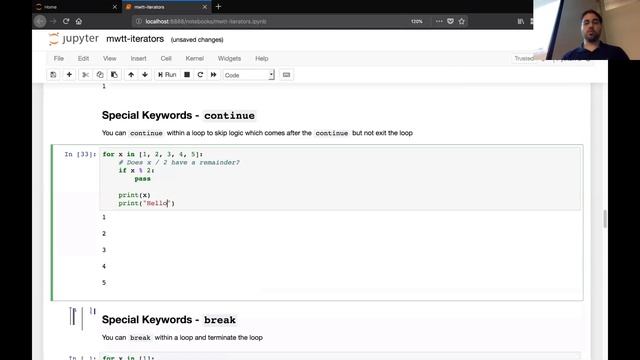The width and height of the screenshot is (640, 360).
Task: Go forward in browser history
Action: (x=53, y=21)
